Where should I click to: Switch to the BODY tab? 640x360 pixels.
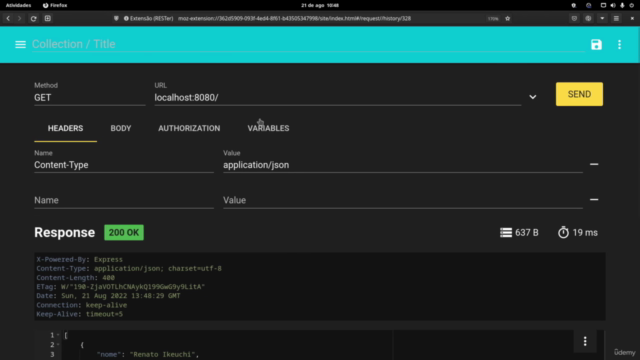pos(121,128)
